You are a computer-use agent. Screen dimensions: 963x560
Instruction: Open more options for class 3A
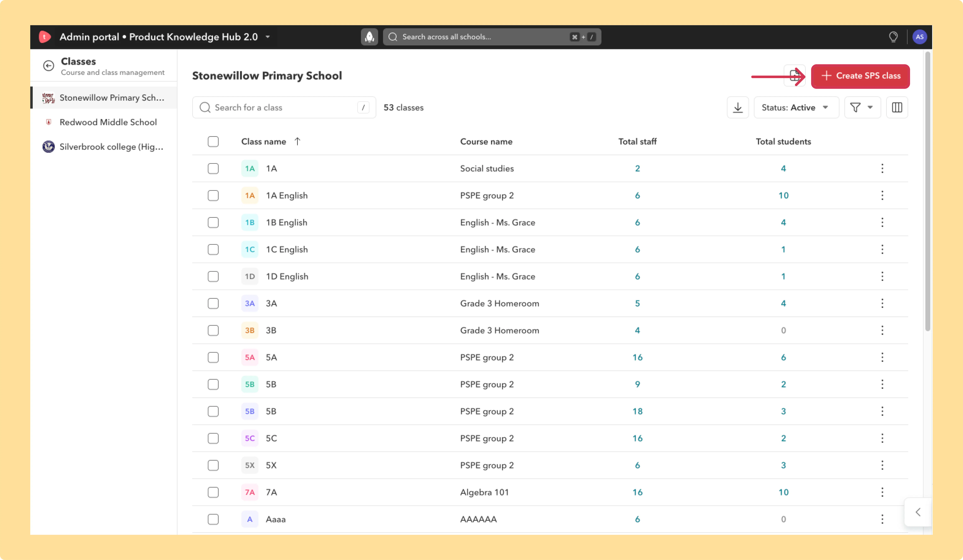(882, 303)
